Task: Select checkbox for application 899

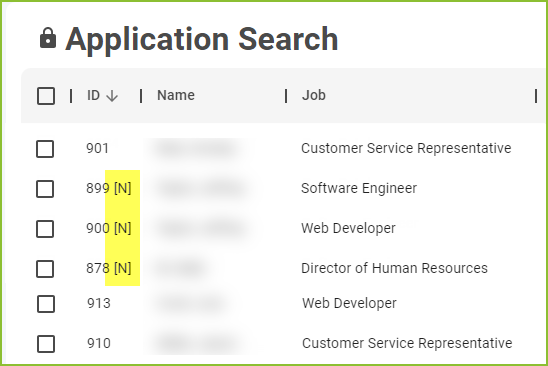Action: point(45,189)
